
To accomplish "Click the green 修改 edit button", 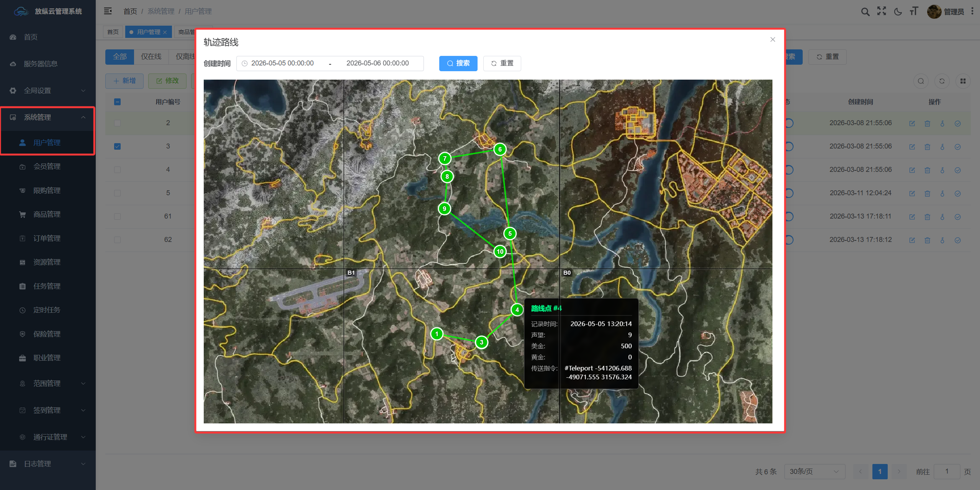I will 167,81.
